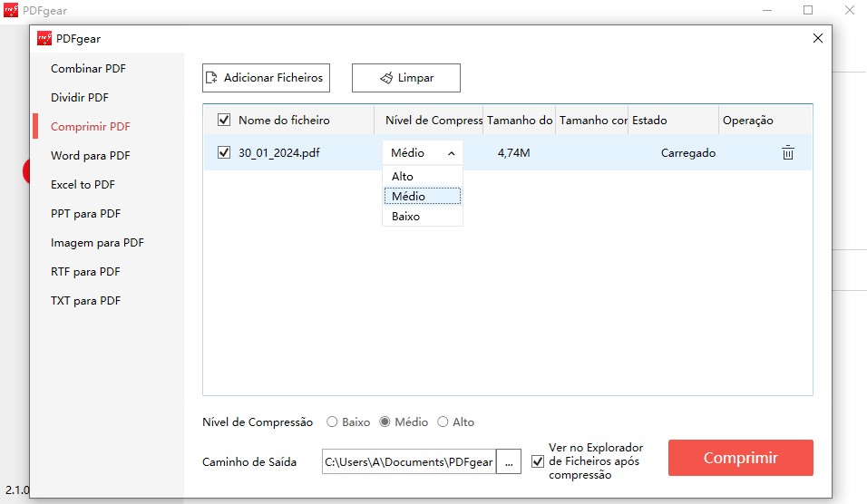Click the output path text field
Screen dimensions: 867x504
tap(409, 461)
